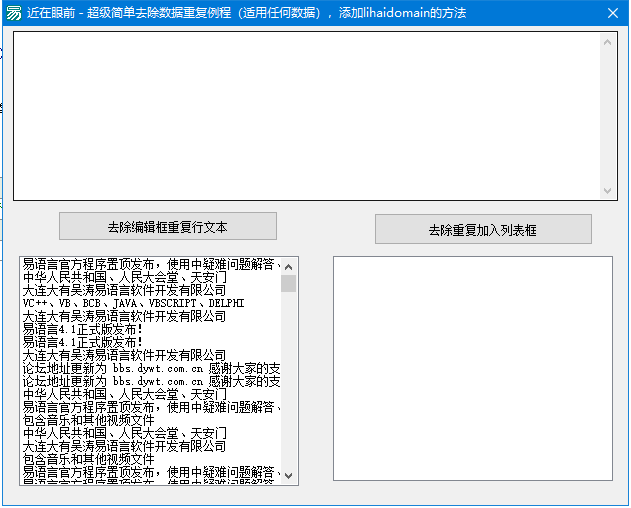This screenshot has width=631, height=508.
Task: Select the 大连大有 row directly above VC++ row
Action: (151, 290)
